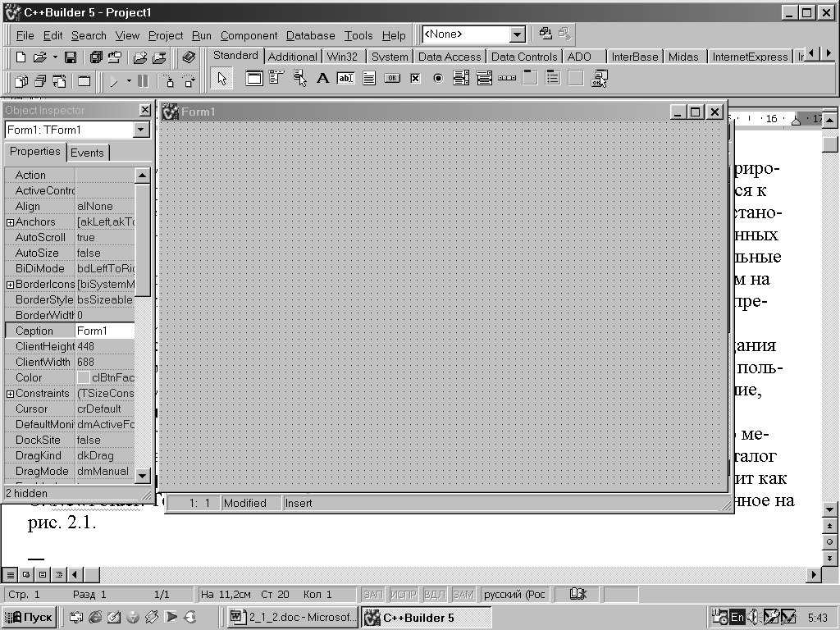The image size is (840, 630).
Task: Open Help contents via the book icon
Action: point(189,57)
